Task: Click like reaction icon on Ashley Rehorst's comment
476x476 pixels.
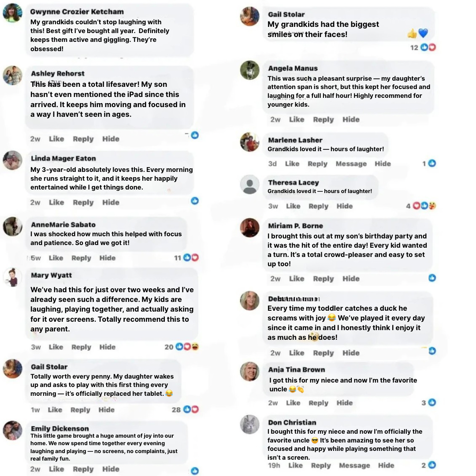Action: click(x=195, y=135)
